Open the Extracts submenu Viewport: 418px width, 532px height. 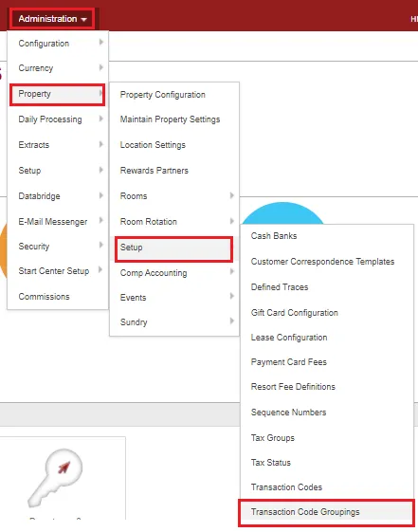pyautogui.click(x=58, y=145)
